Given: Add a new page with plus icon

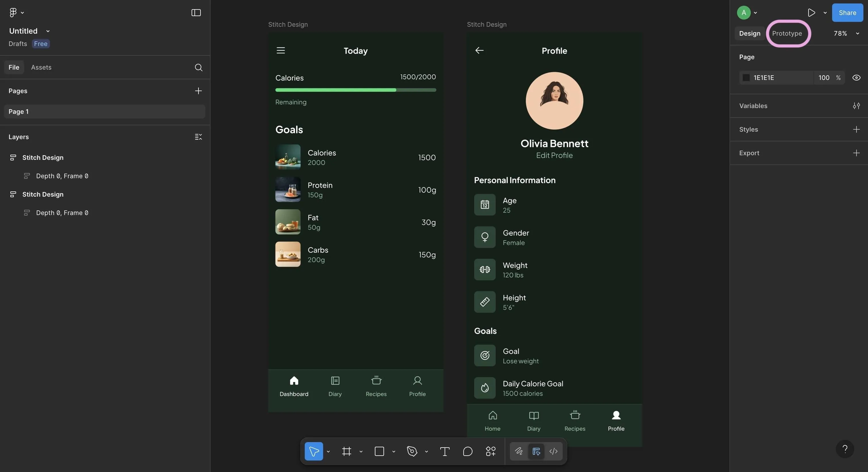Looking at the screenshot, I should [x=198, y=91].
